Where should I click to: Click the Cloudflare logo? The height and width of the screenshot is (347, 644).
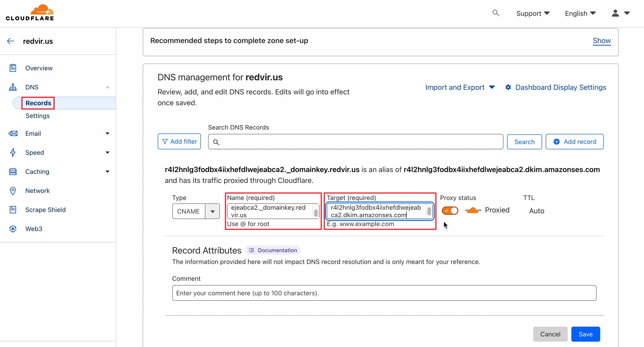tap(30, 13)
